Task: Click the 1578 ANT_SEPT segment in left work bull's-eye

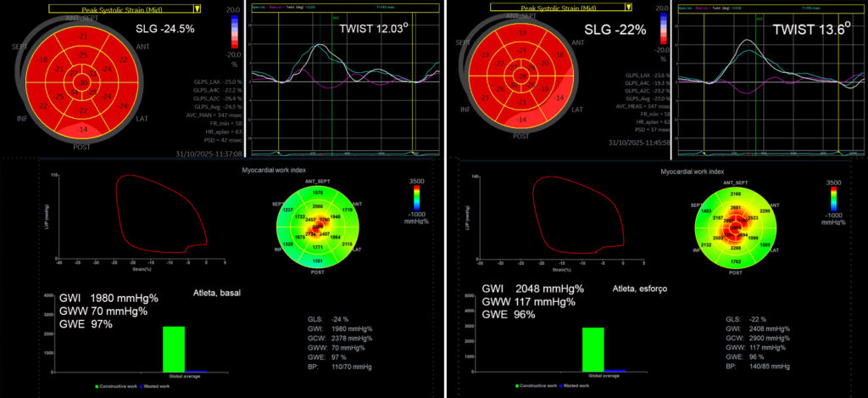Action: [x=317, y=193]
